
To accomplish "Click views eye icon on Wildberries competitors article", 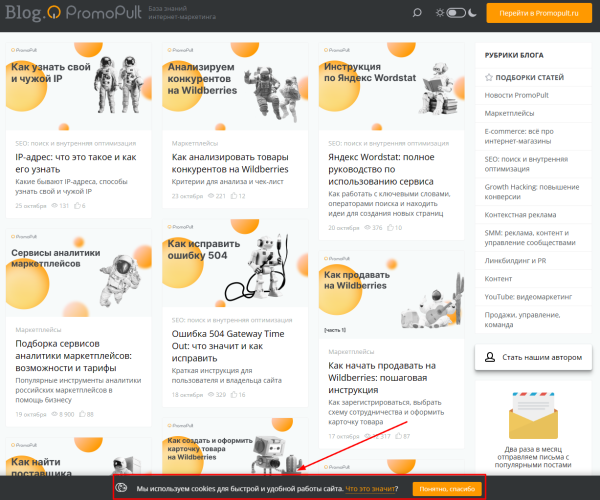I will click(210, 195).
